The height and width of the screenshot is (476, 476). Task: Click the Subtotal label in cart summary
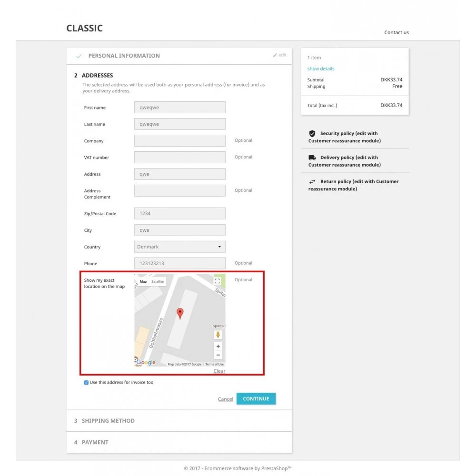tap(316, 80)
